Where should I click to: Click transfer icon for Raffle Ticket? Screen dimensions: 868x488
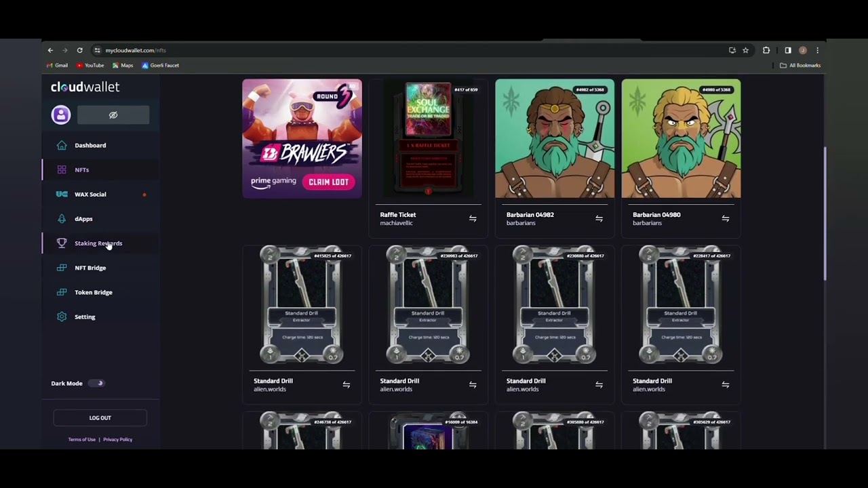click(x=473, y=219)
